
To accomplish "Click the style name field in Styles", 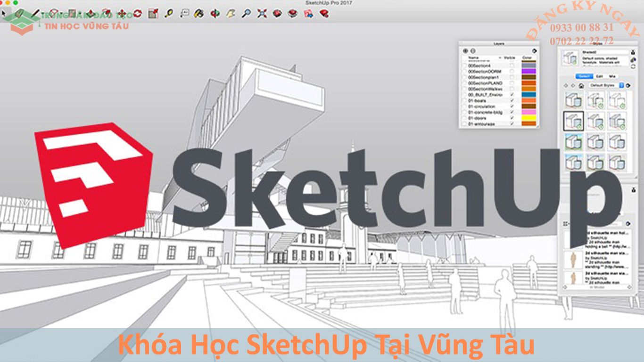I will coord(605,52).
